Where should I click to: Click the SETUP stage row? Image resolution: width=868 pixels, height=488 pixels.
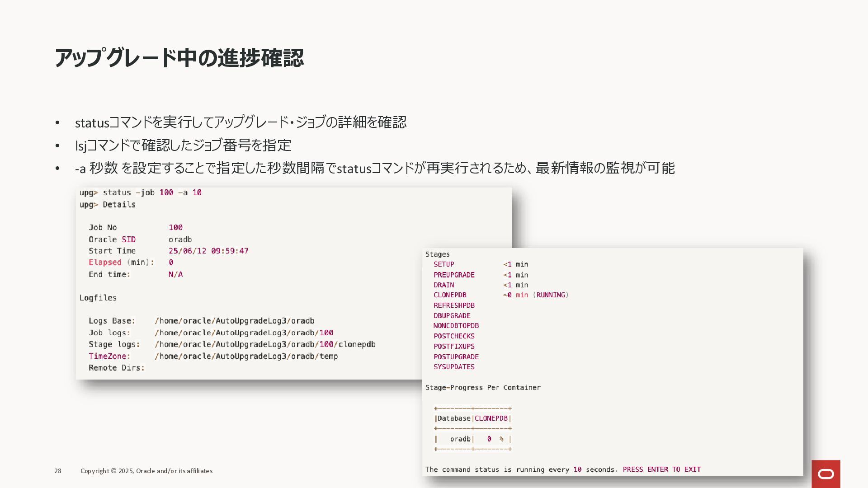(481, 264)
